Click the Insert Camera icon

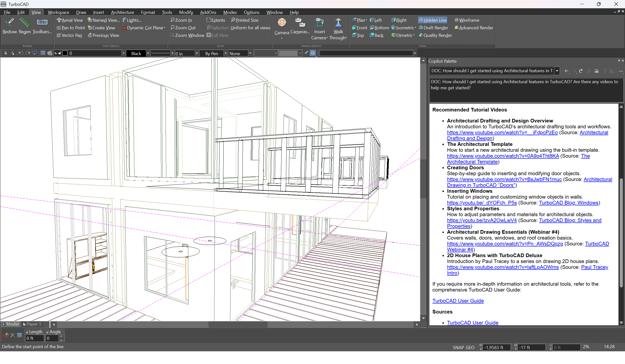pos(319,23)
